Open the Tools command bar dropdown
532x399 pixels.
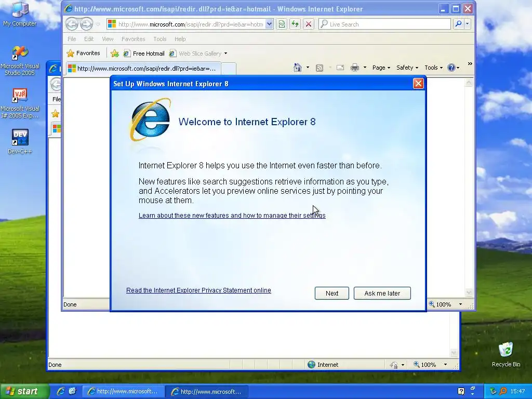(434, 68)
